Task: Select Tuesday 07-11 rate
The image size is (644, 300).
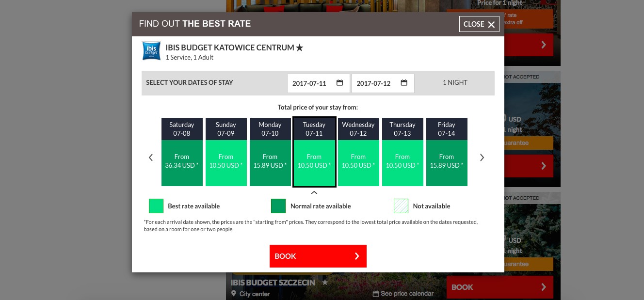Action: 314,152
